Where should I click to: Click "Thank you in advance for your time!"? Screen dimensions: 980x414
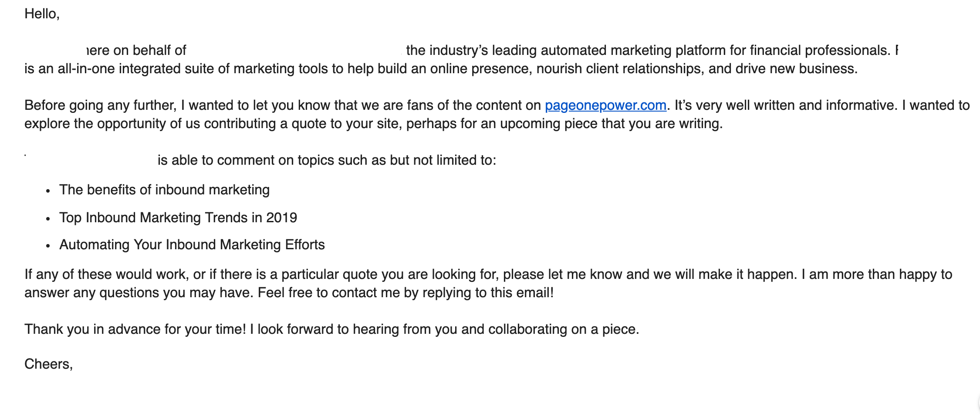(135, 329)
